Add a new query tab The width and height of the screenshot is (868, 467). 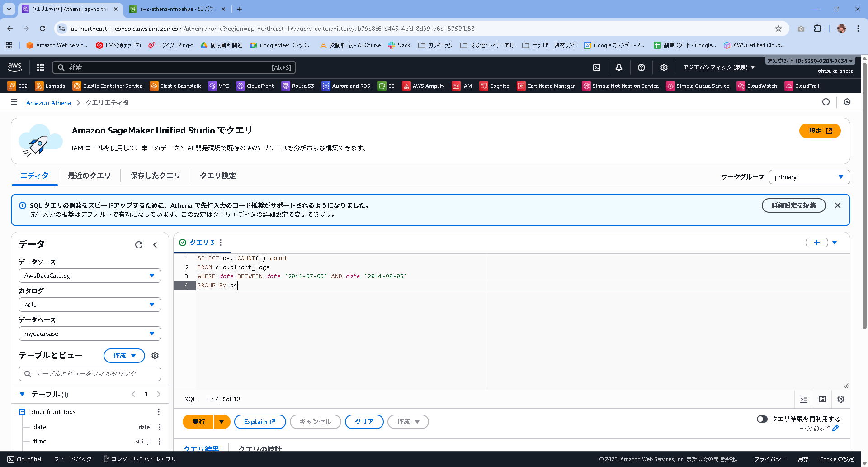pos(817,243)
